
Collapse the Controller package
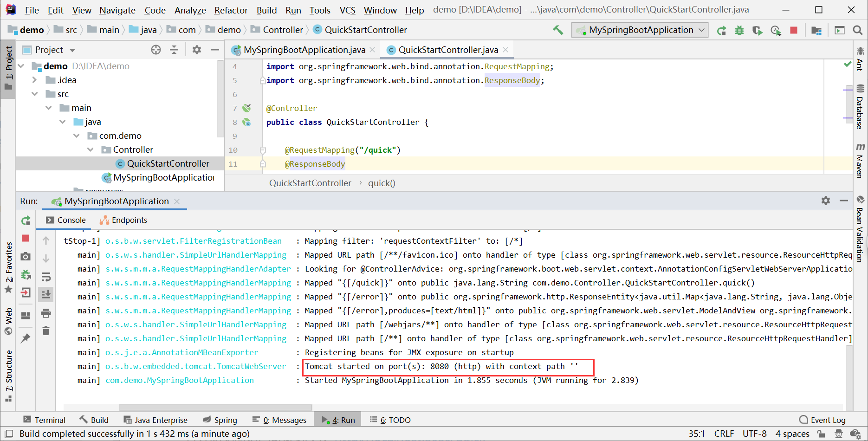pos(91,149)
